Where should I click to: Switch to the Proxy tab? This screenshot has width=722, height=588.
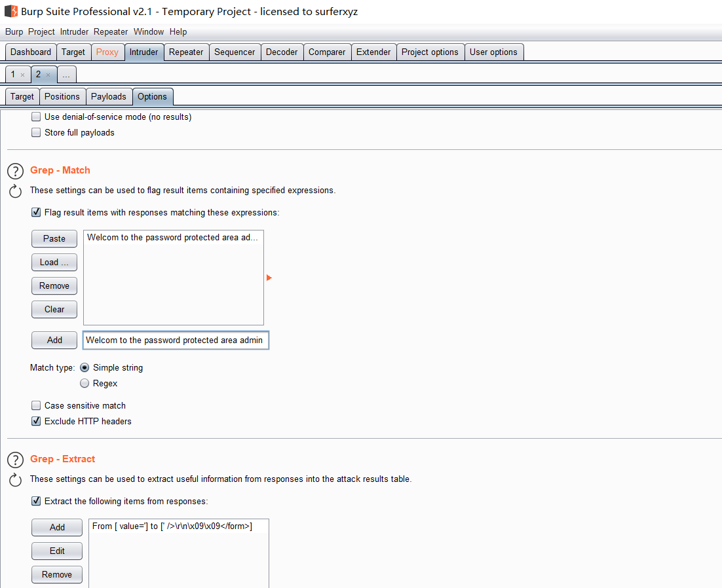click(107, 52)
